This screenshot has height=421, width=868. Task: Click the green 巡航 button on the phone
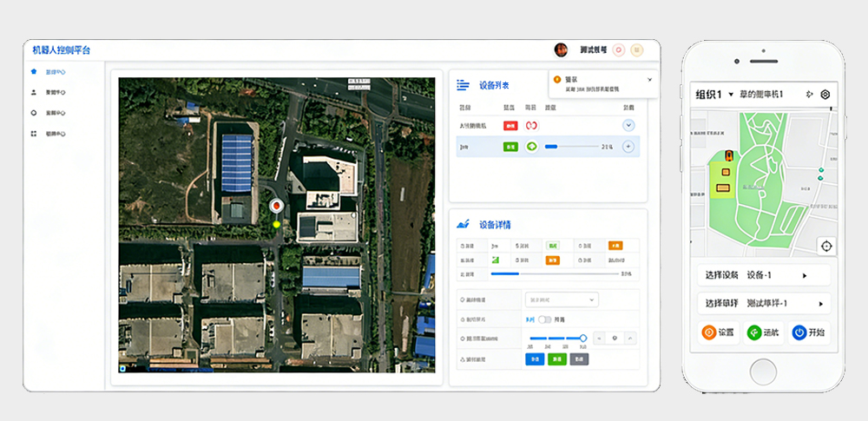763,333
